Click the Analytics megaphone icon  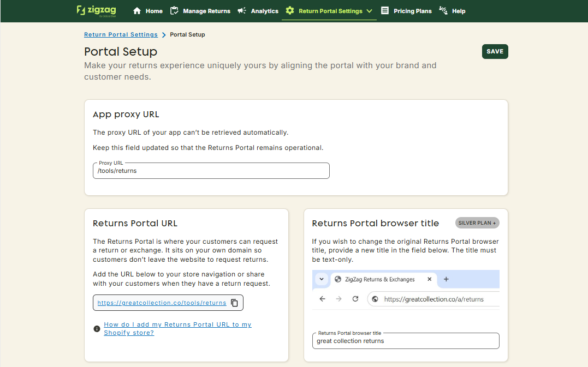click(242, 11)
